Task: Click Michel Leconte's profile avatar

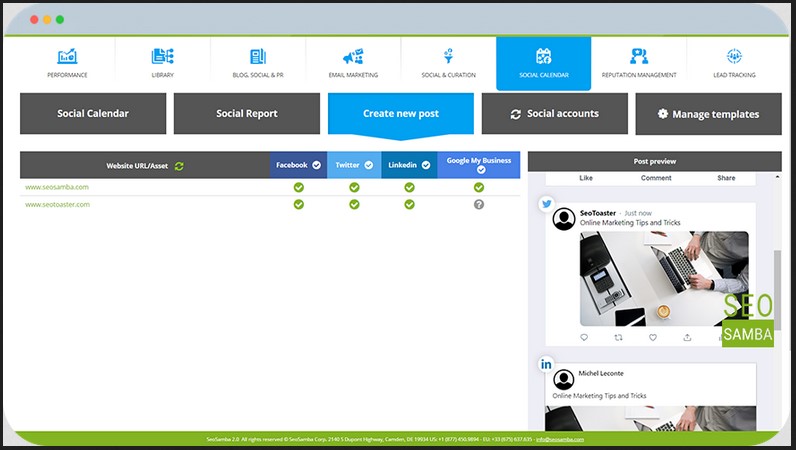Action: coord(563,379)
